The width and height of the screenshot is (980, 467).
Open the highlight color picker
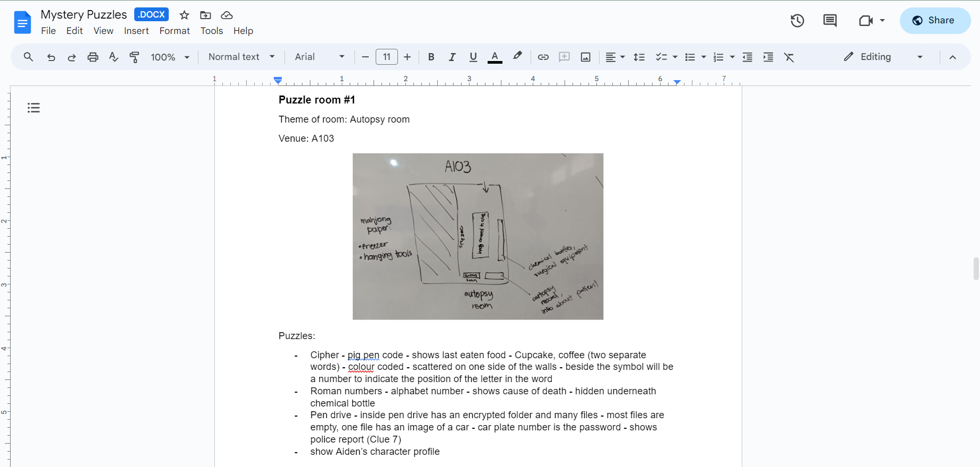pyautogui.click(x=517, y=56)
